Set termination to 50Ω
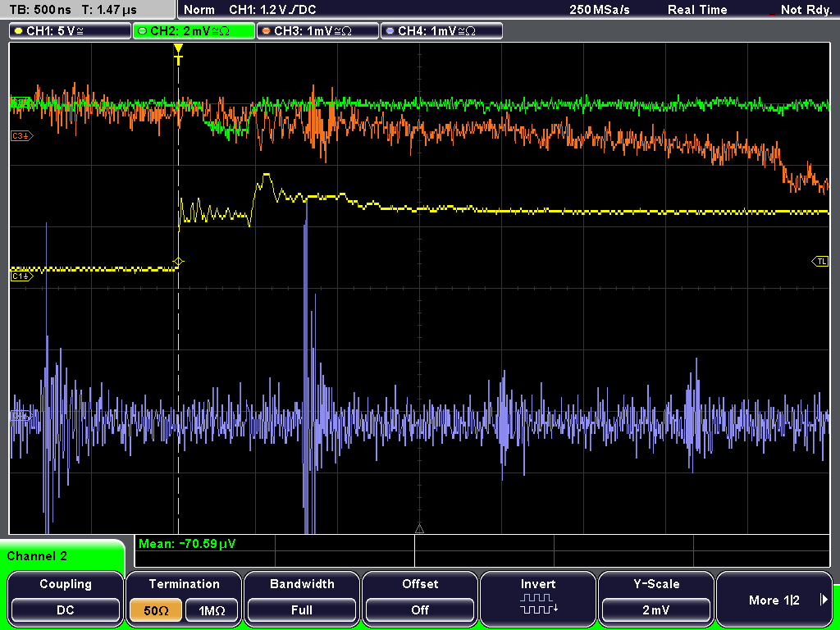Viewport: 840px width, 630px height. click(x=156, y=610)
